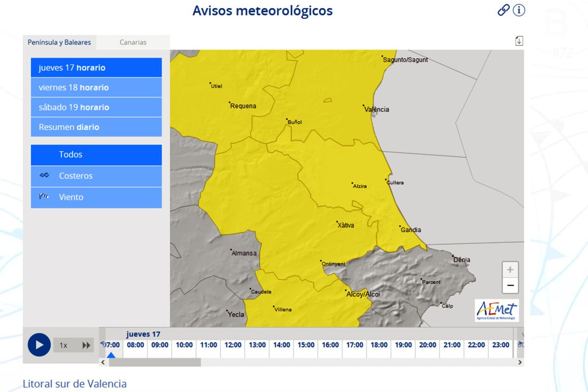This screenshot has width=588, height=392.
Task: Click the Avisos meteorológicos title
Action: [262, 11]
